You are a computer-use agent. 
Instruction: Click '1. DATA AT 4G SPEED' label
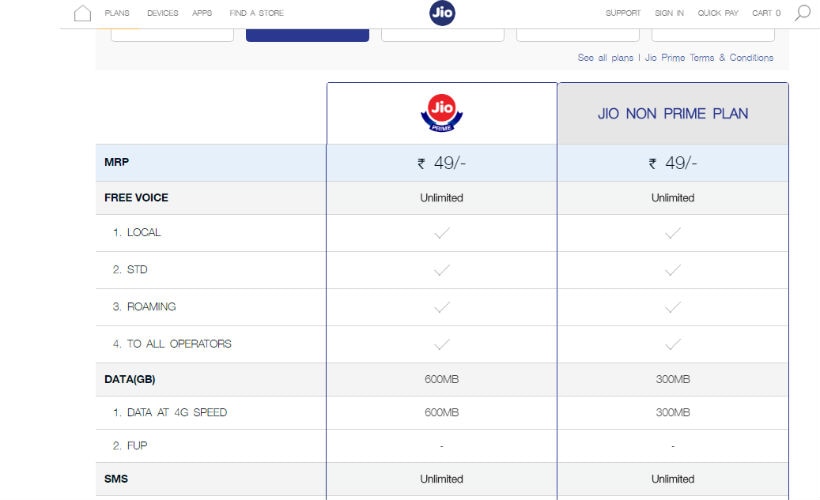coord(170,412)
